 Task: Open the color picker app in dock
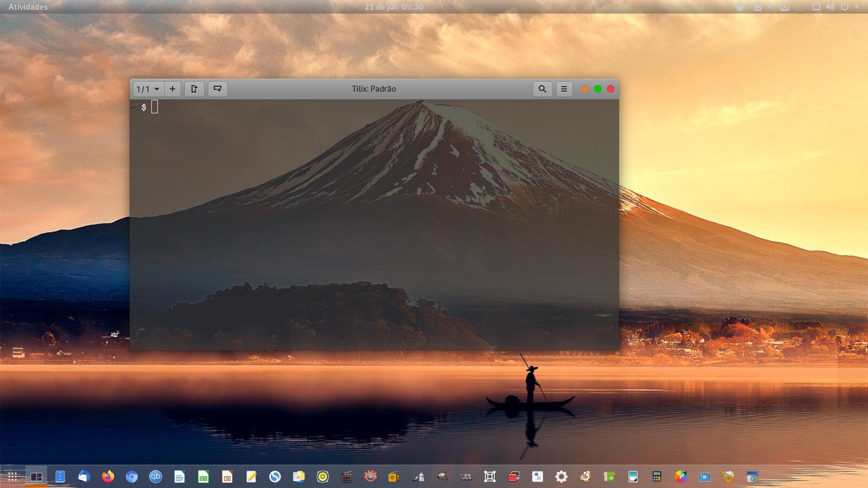click(x=680, y=477)
